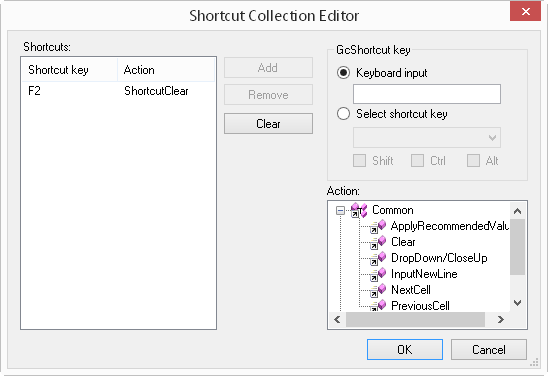Focus the Keyboard input text field
This screenshot has height=376, width=548.
(427, 94)
